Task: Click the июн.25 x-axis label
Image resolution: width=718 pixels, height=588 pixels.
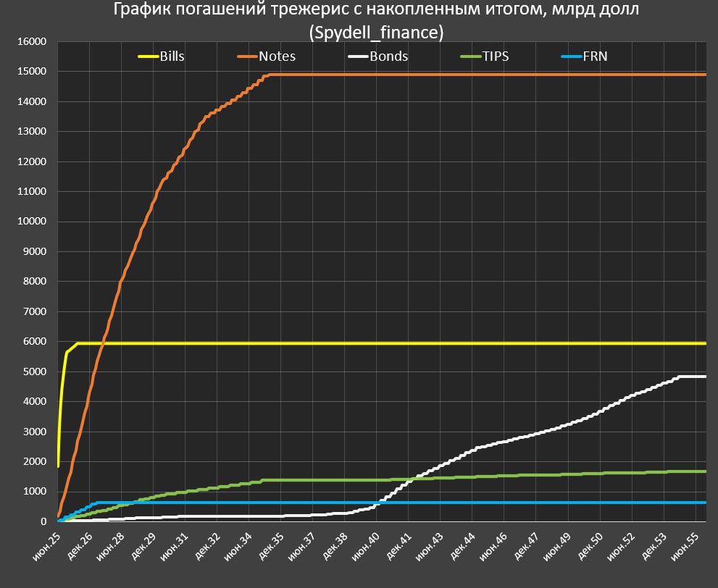Action: click(46, 546)
